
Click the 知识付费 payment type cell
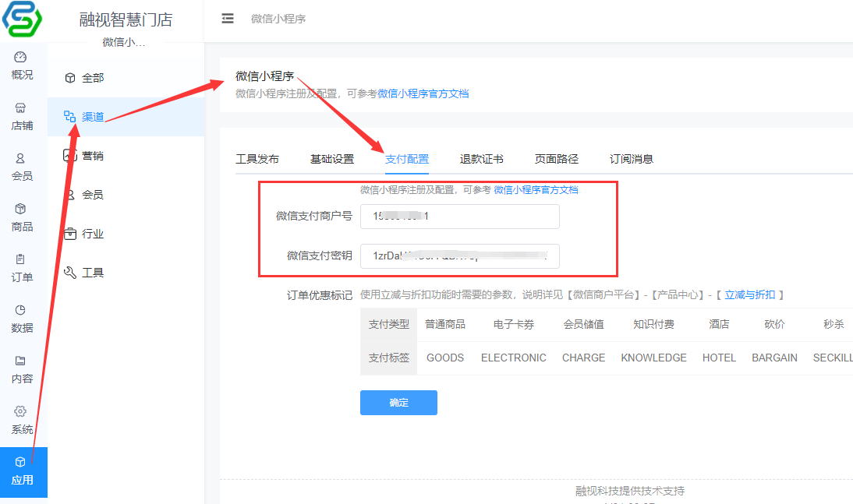654,325
